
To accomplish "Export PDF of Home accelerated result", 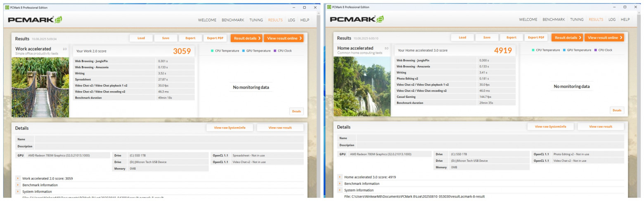I will coord(536,38).
